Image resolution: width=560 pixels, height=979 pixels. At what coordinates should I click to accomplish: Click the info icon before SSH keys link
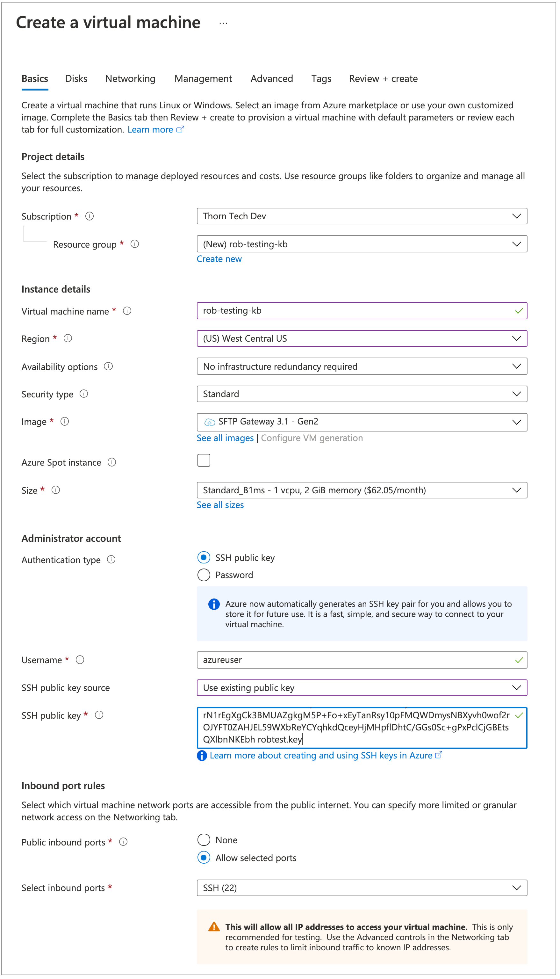tap(202, 756)
